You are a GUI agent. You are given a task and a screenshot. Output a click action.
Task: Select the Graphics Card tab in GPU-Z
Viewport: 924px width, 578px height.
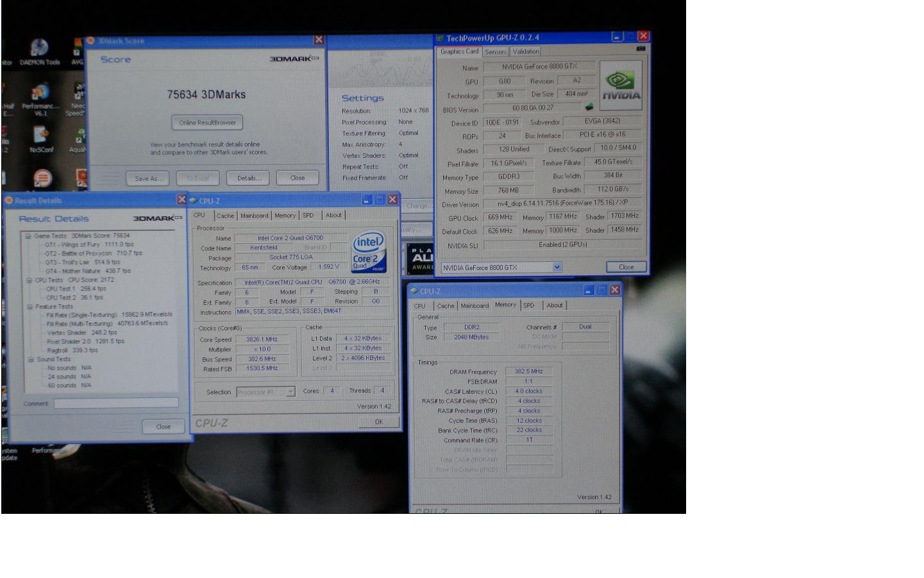pyautogui.click(x=459, y=51)
